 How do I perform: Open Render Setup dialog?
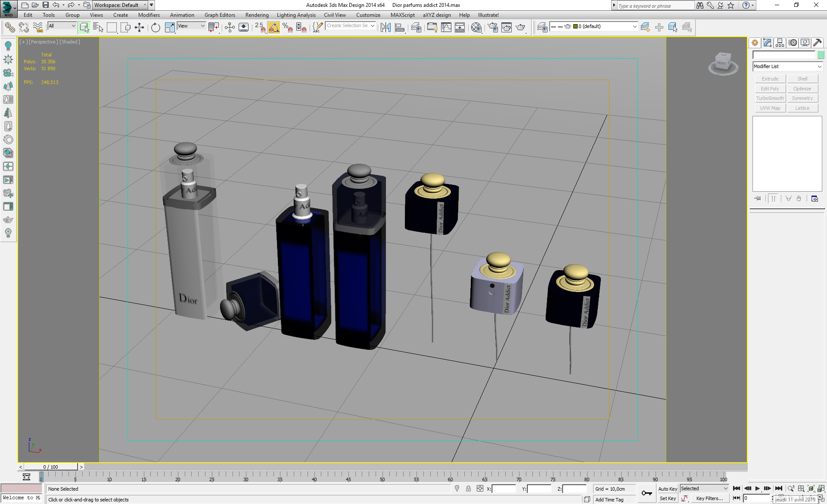click(493, 28)
